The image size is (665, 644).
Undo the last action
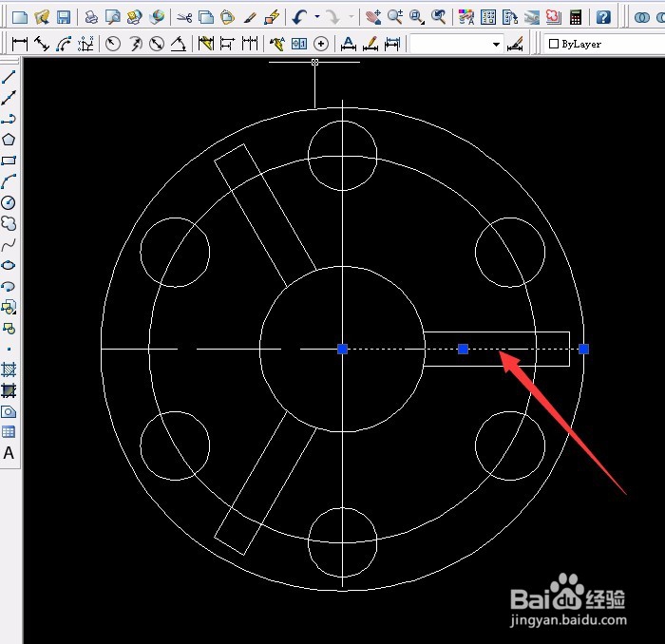point(299,17)
